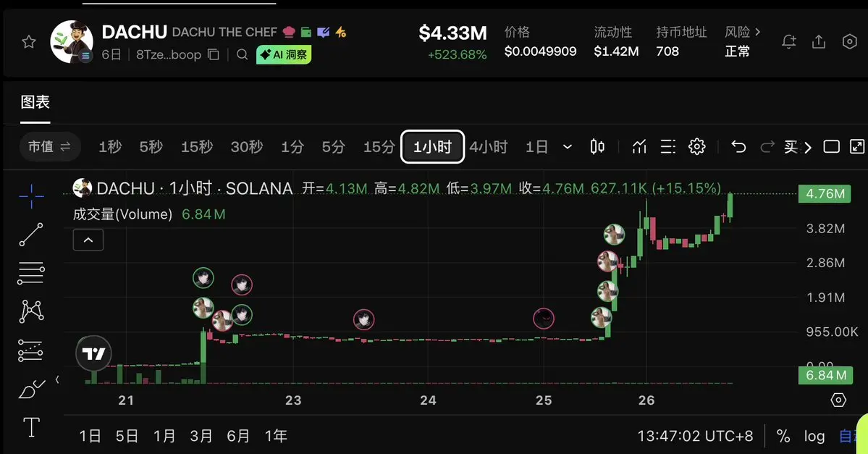Select forecasting position tool

31,350
